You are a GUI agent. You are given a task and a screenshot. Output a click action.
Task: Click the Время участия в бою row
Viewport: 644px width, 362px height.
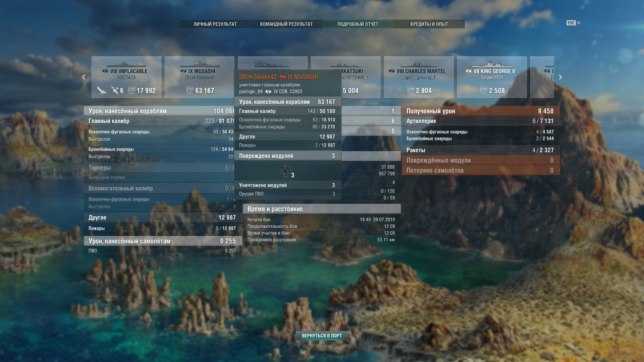pos(321,233)
